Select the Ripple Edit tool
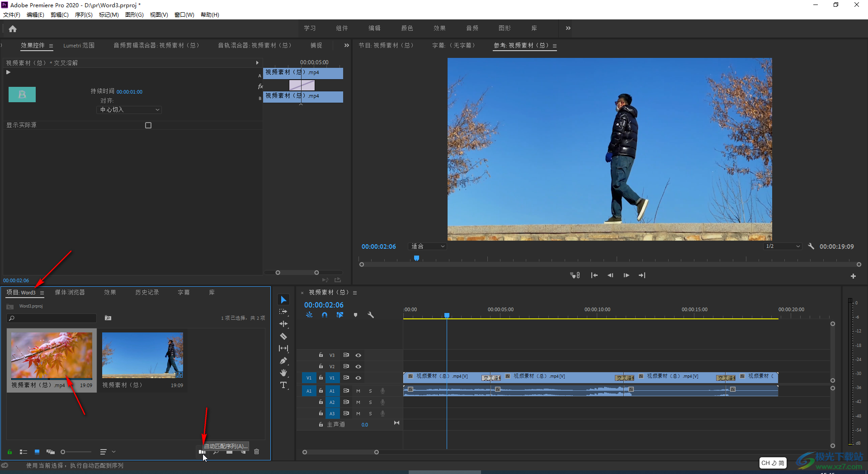Viewport: 868px width, 474px height. [x=283, y=324]
